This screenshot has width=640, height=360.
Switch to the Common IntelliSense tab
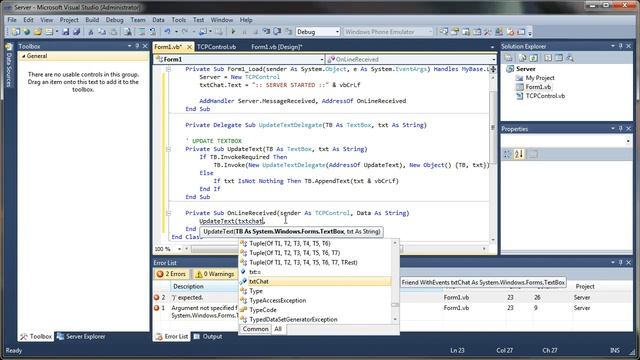coord(255,329)
